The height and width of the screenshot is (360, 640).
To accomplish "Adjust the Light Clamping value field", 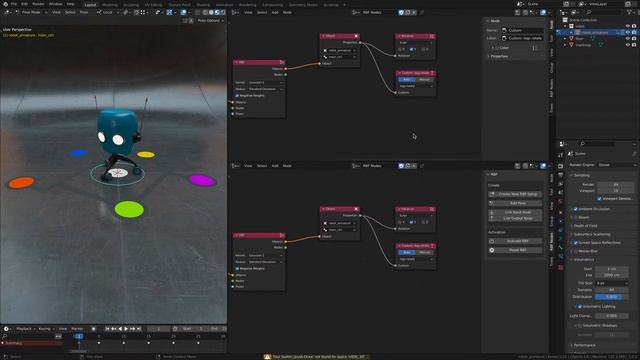I will coord(611,316).
